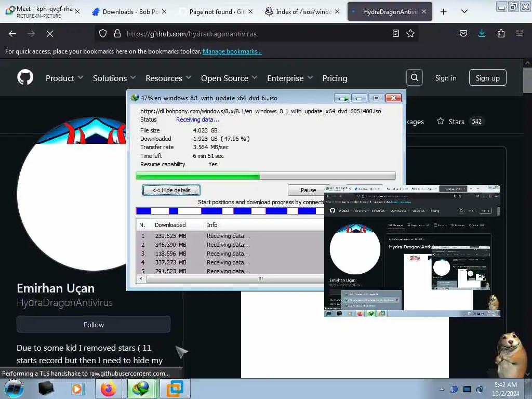Open the Manage bookmarks link

pos(232,51)
